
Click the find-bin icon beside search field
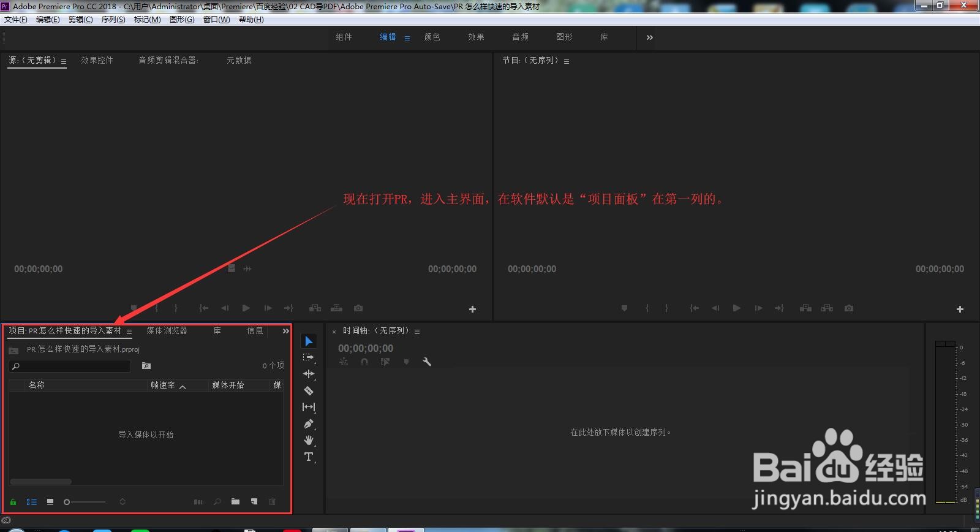146,366
